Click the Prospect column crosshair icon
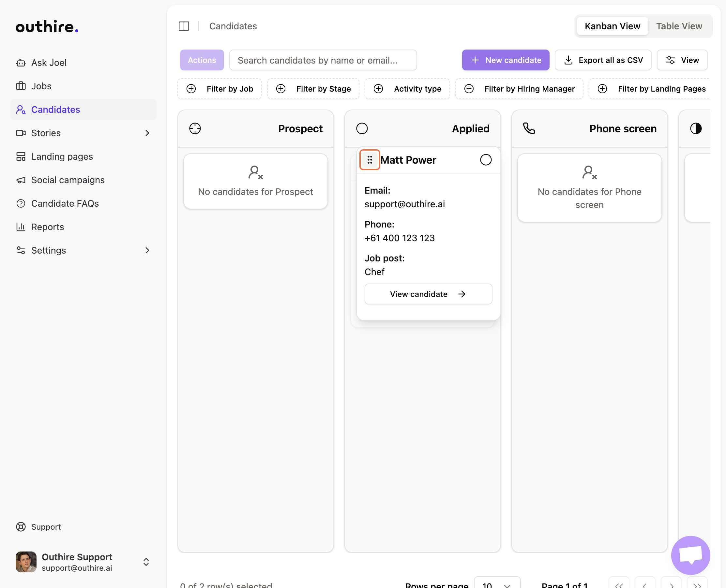Image resolution: width=726 pixels, height=588 pixels. click(x=195, y=128)
